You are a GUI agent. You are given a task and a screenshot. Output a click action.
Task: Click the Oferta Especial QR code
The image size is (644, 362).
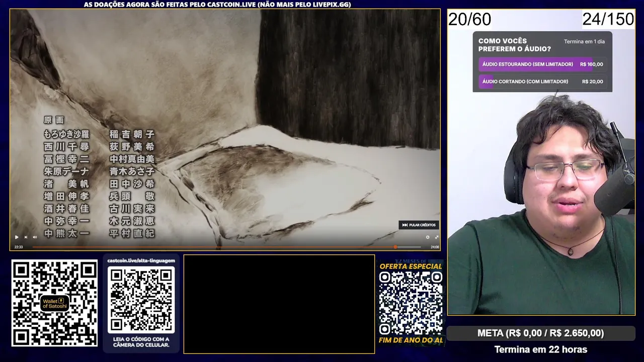click(x=411, y=303)
